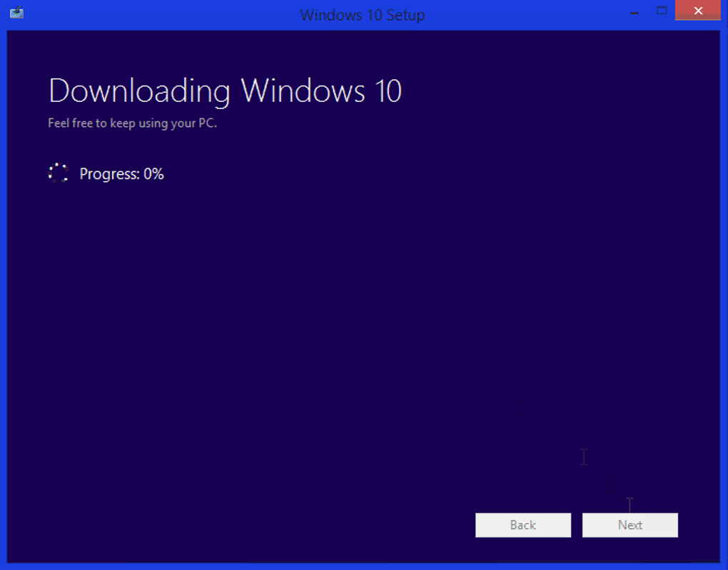
Task: Minimize the Windows 10 Setup window
Action: (635, 11)
